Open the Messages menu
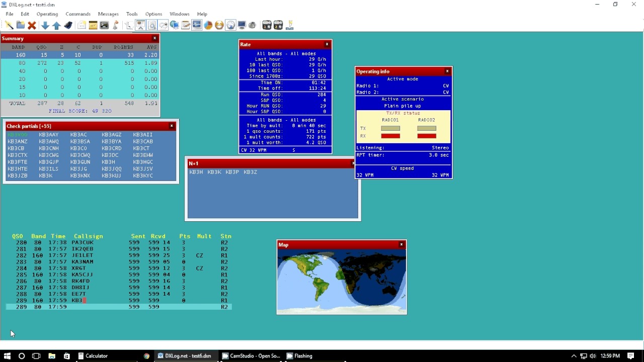The image size is (644, 362). 108,14
